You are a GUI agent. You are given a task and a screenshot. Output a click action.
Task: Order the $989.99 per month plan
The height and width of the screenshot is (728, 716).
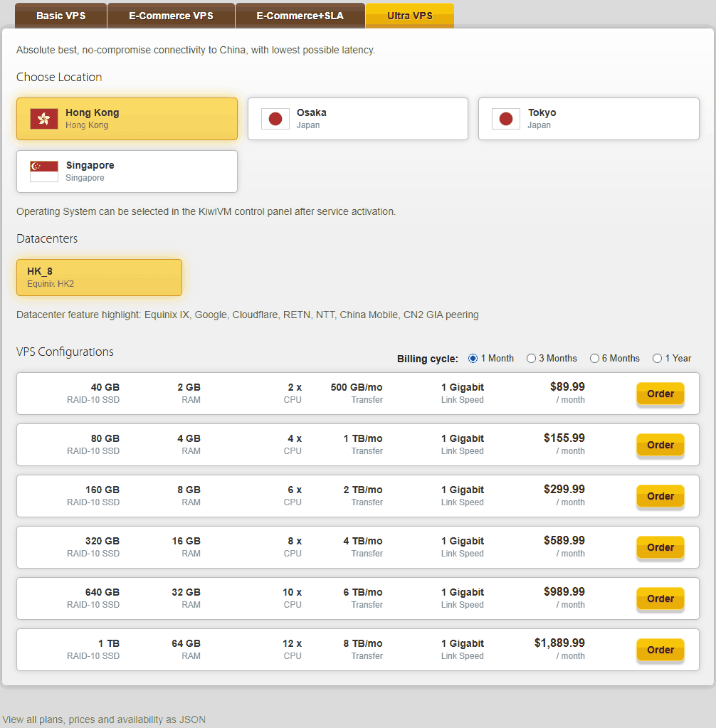660,599
